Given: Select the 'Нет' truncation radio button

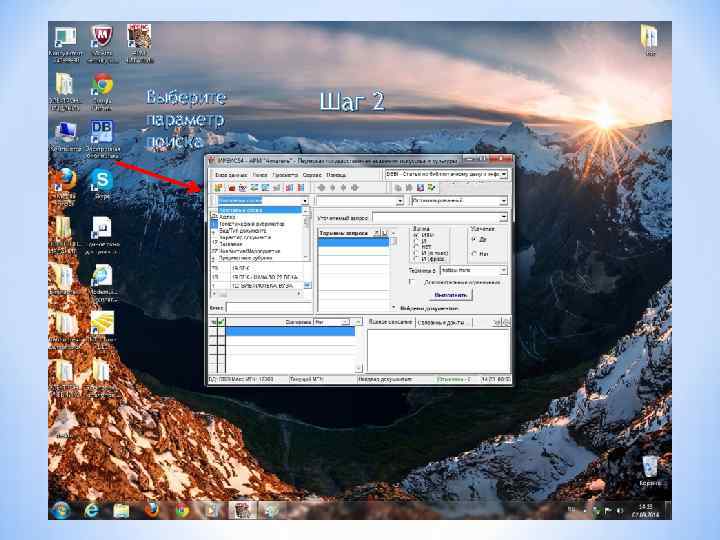Looking at the screenshot, I should click(473, 254).
